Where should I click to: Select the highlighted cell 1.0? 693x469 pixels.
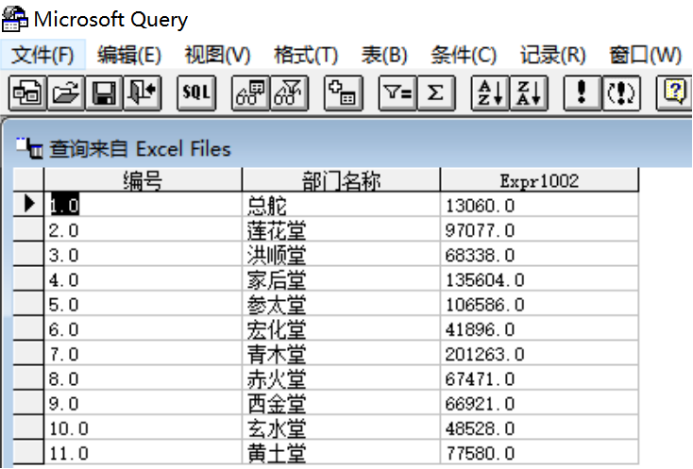pos(143,205)
